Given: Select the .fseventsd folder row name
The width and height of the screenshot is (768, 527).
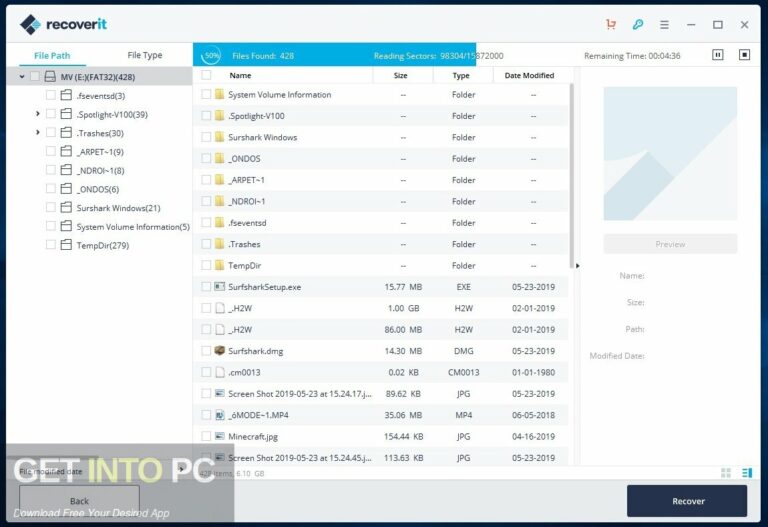Looking at the screenshot, I should (x=247, y=222).
